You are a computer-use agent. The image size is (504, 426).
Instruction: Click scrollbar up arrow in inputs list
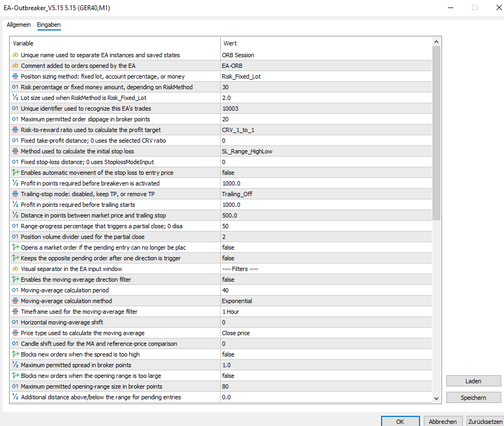pos(436,42)
